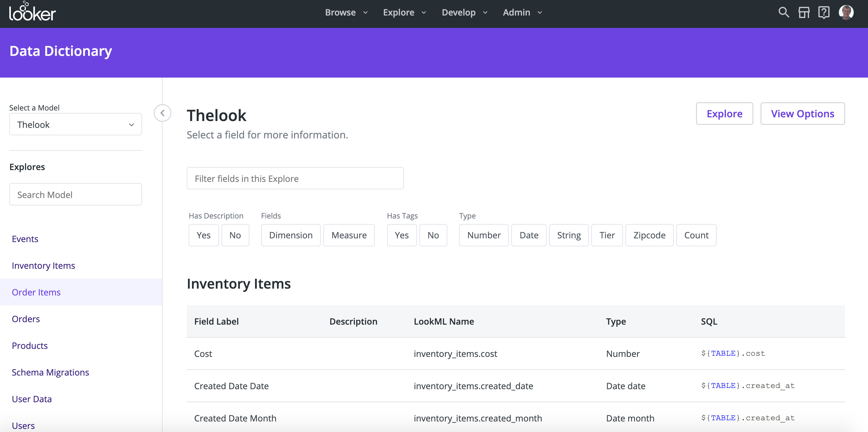This screenshot has width=868, height=432.
Task: Open the Browse dropdown menu
Action: (345, 12)
